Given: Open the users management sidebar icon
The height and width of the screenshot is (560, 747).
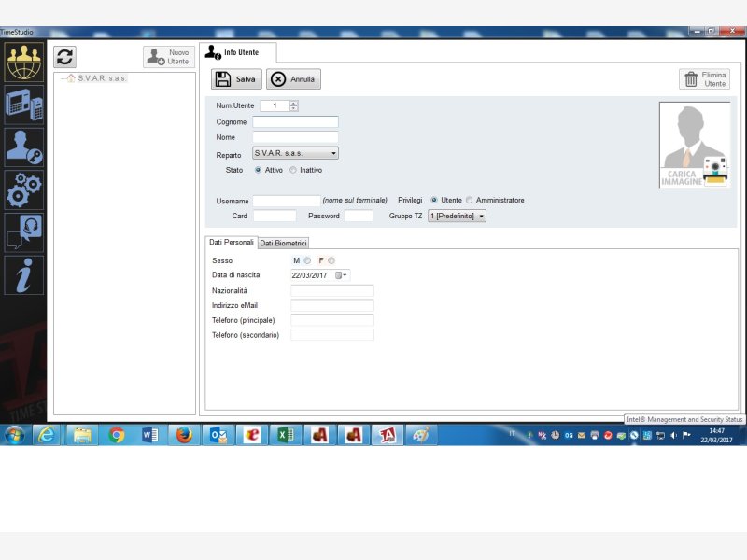Looking at the screenshot, I should pyautogui.click(x=23, y=63).
